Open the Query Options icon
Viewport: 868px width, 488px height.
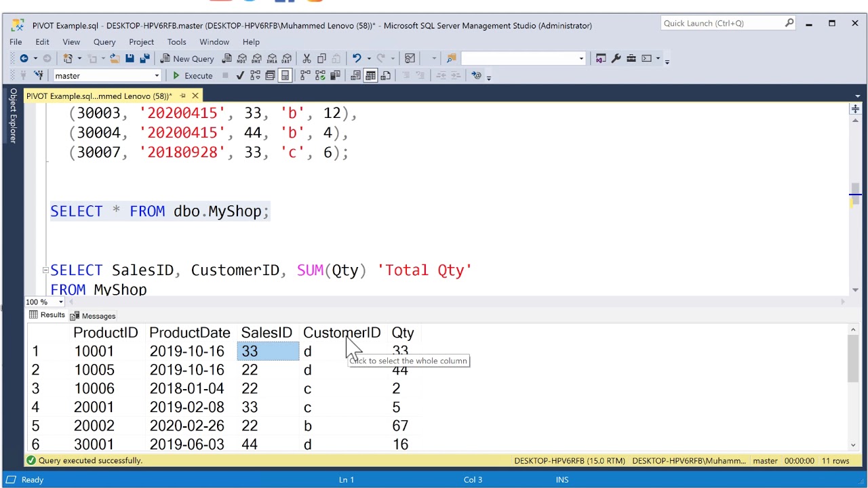coord(270,75)
